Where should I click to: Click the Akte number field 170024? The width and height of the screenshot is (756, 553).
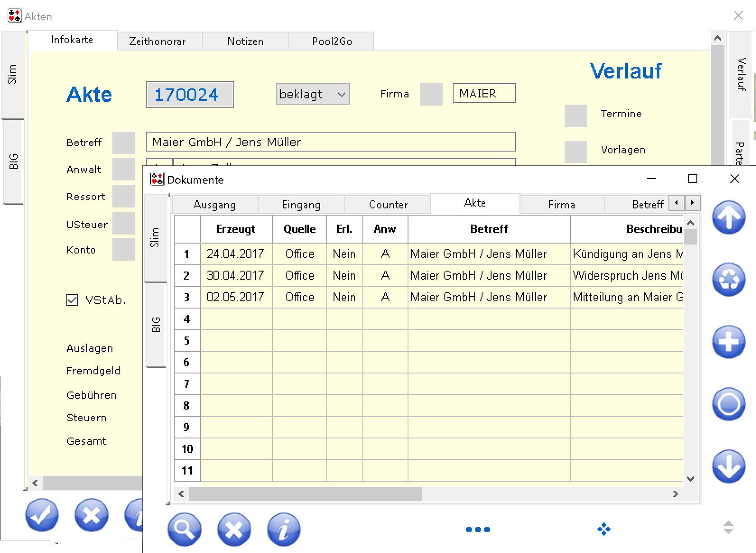pyautogui.click(x=190, y=95)
